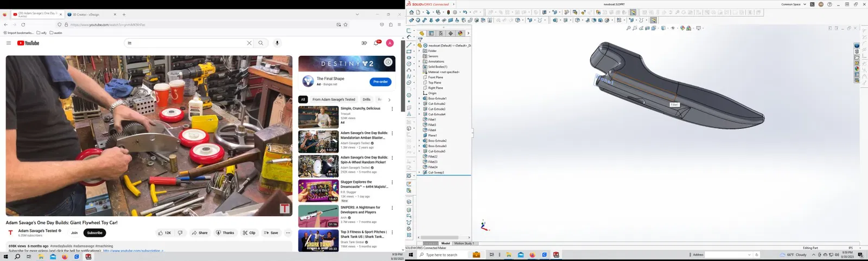The image size is (868, 261).
Task: Click the Share button under video
Action: pos(200,233)
